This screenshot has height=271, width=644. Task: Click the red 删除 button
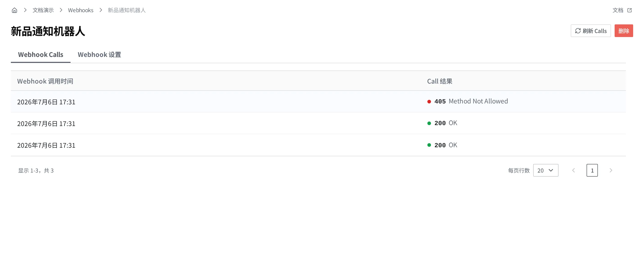pyautogui.click(x=623, y=31)
